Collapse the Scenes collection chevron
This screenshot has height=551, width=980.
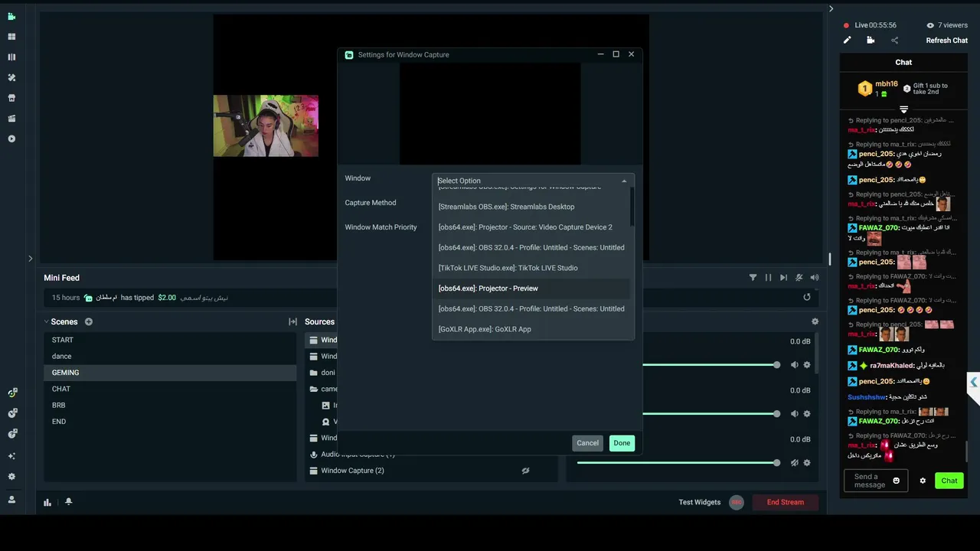tap(46, 321)
